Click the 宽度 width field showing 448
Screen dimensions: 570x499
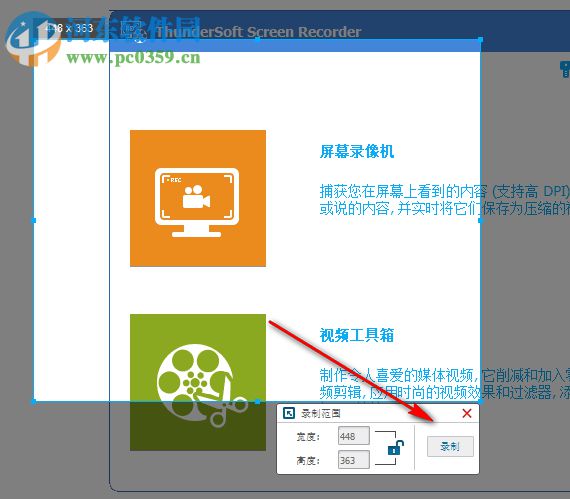pyautogui.click(x=353, y=436)
